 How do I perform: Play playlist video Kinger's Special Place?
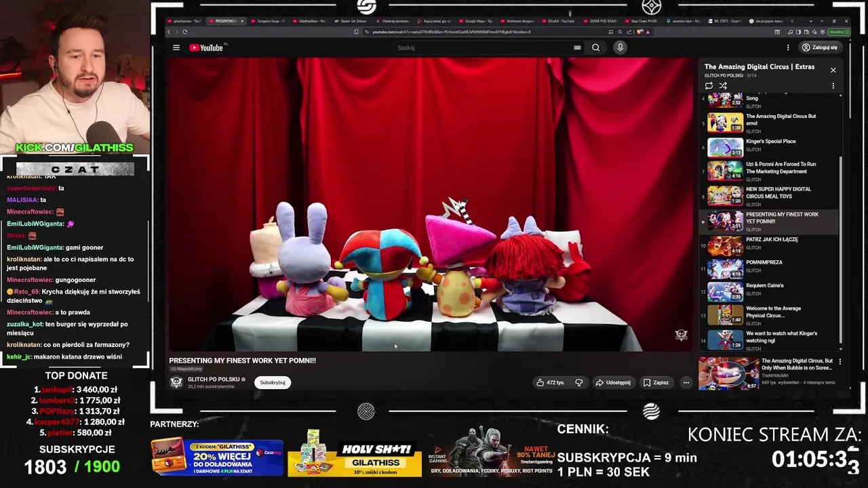[x=770, y=147]
